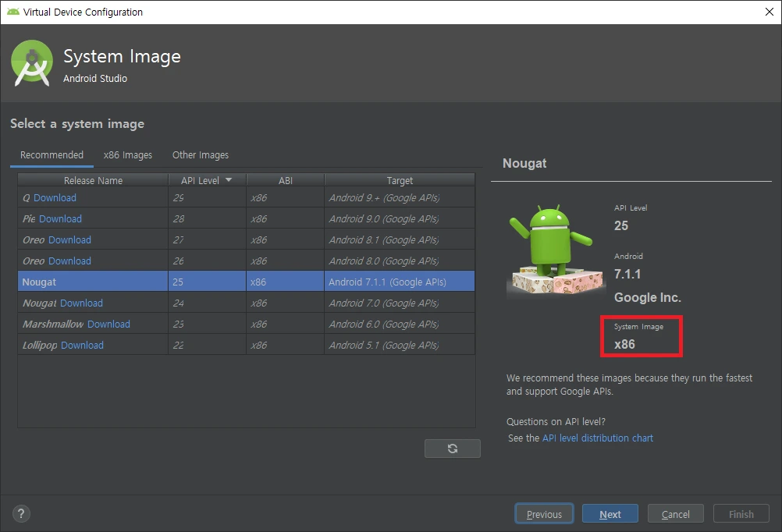Go back with the Previous button
Image resolution: width=782 pixels, height=532 pixels.
point(544,513)
